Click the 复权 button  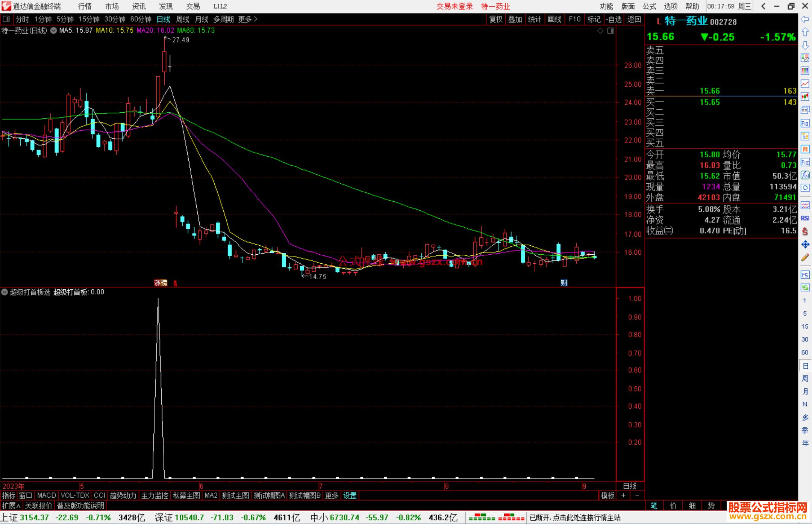(x=495, y=19)
